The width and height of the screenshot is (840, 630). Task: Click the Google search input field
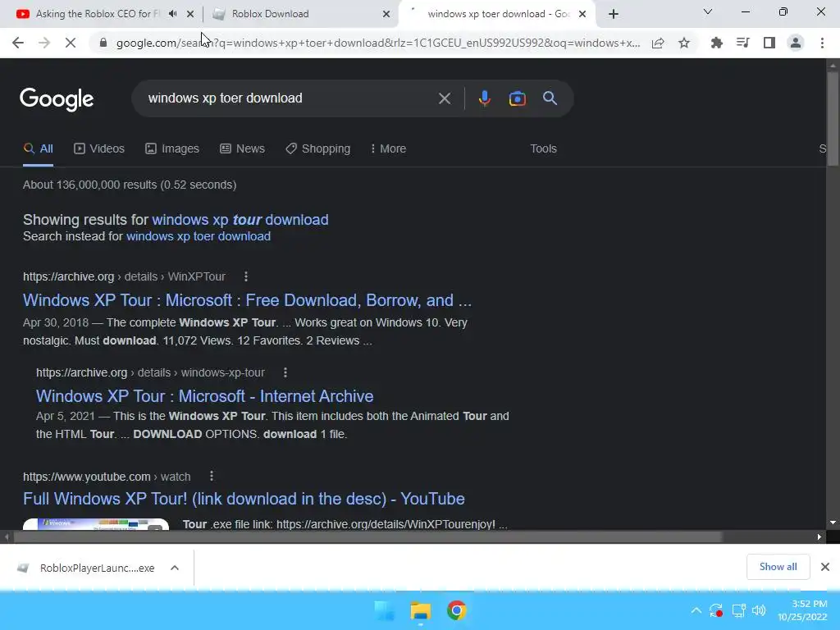[x=290, y=98]
